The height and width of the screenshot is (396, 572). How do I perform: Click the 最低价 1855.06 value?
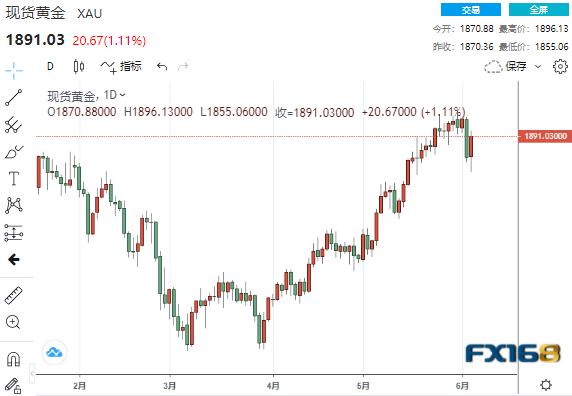click(x=552, y=47)
